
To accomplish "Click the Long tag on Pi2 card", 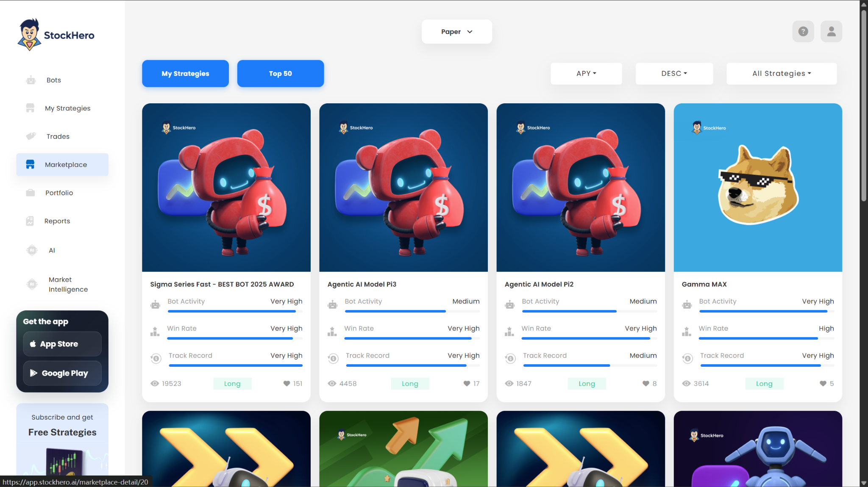I will (587, 383).
